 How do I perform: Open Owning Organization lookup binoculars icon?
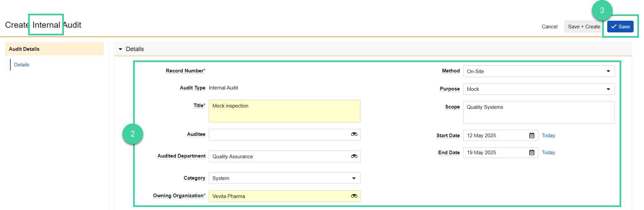tap(354, 196)
